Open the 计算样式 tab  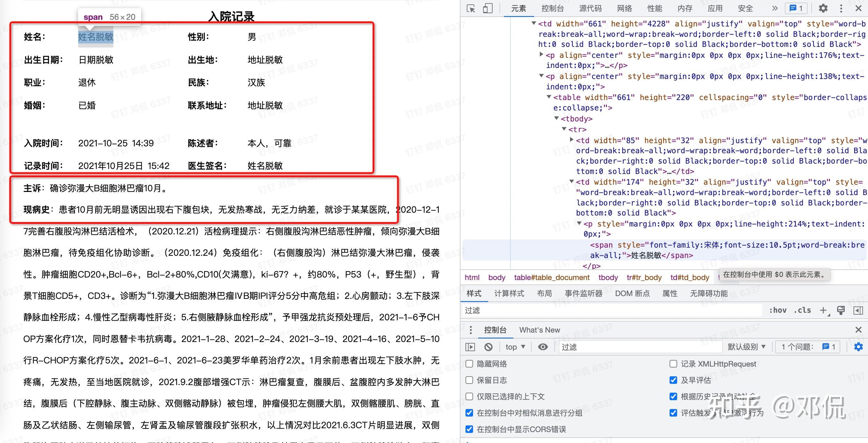509,294
